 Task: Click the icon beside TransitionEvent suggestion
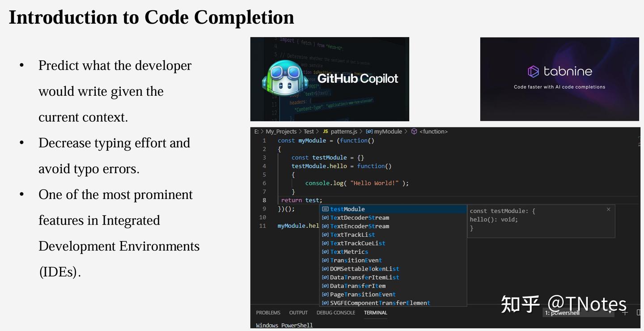(x=326, y=260)
